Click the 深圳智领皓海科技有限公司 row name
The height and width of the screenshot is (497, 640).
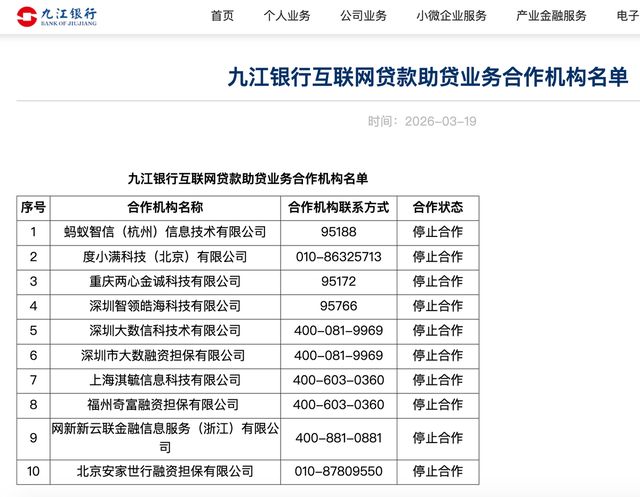pyautogui.click(x=165, y=306)
